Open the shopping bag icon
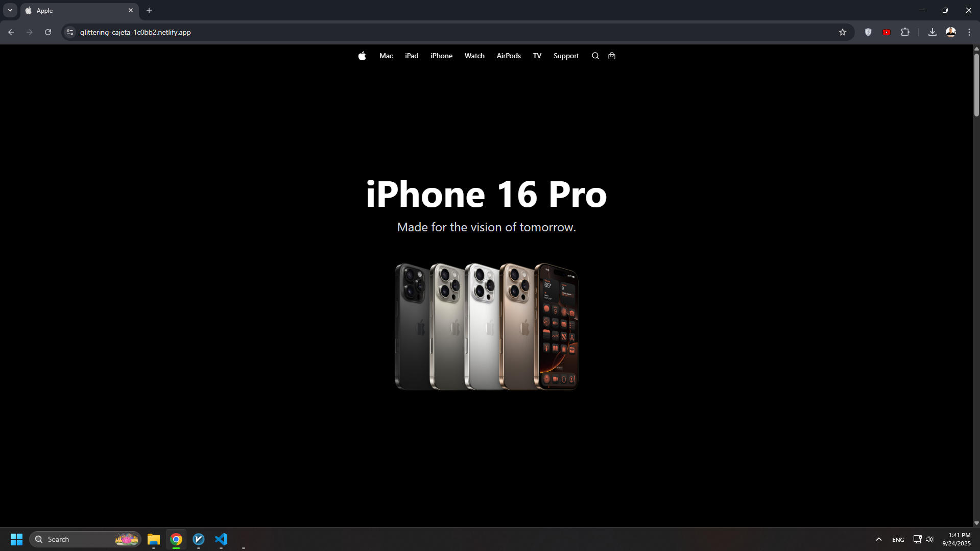 [612, 56]
